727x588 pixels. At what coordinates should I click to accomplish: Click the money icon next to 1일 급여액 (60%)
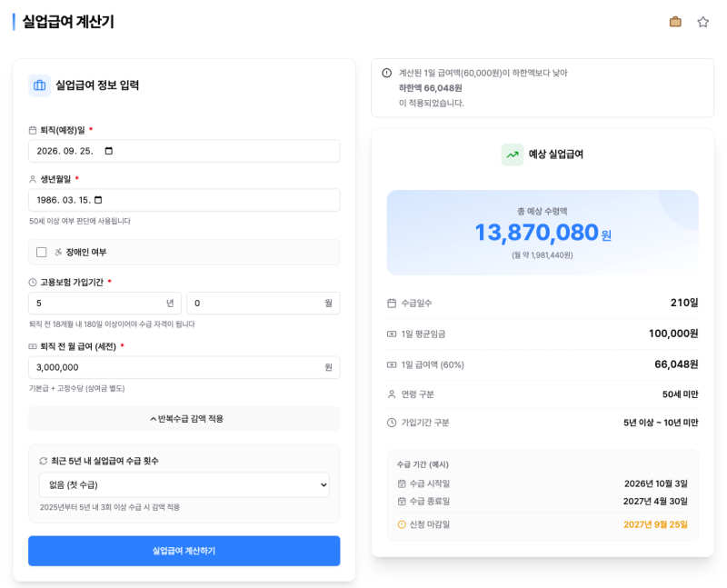pyautogui.click(x=392, y=365)
